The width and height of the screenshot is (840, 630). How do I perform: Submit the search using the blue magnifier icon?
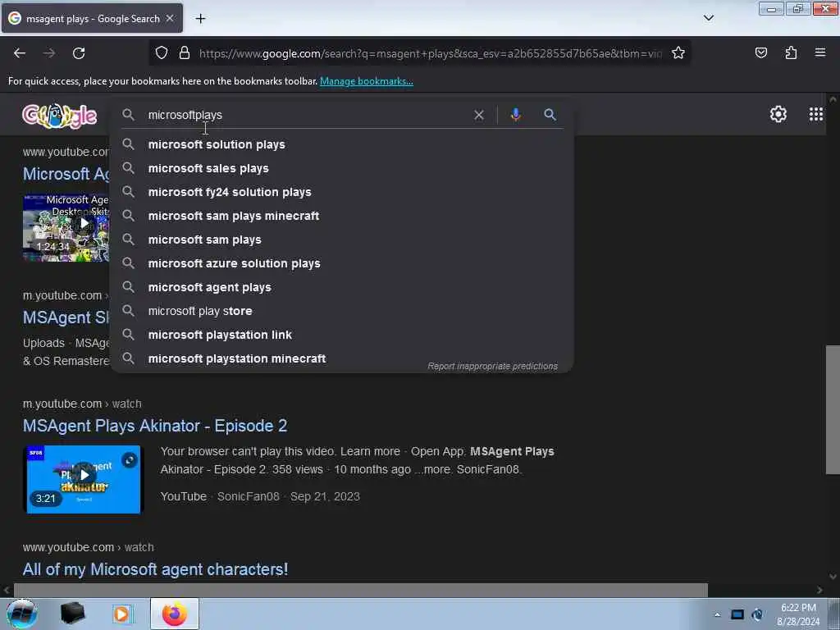(x=550, y=114)
